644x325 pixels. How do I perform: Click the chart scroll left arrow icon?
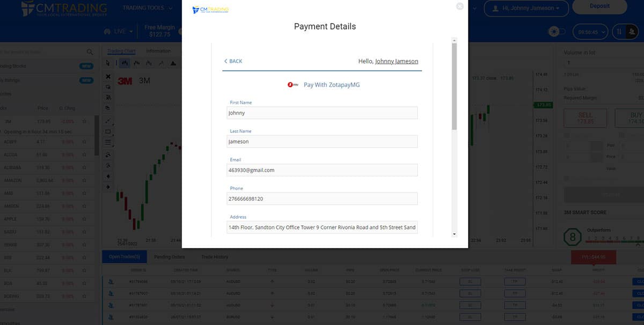[x=108, y=176]
